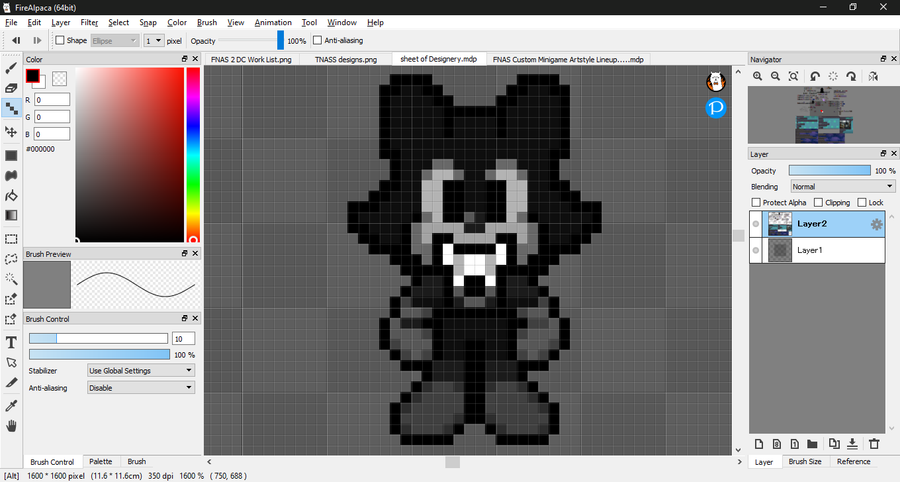Switch to TNASS designs.png tab
The width and height of the screenshot is (900, 482).
pyautogui.click(x=346, y=59)
